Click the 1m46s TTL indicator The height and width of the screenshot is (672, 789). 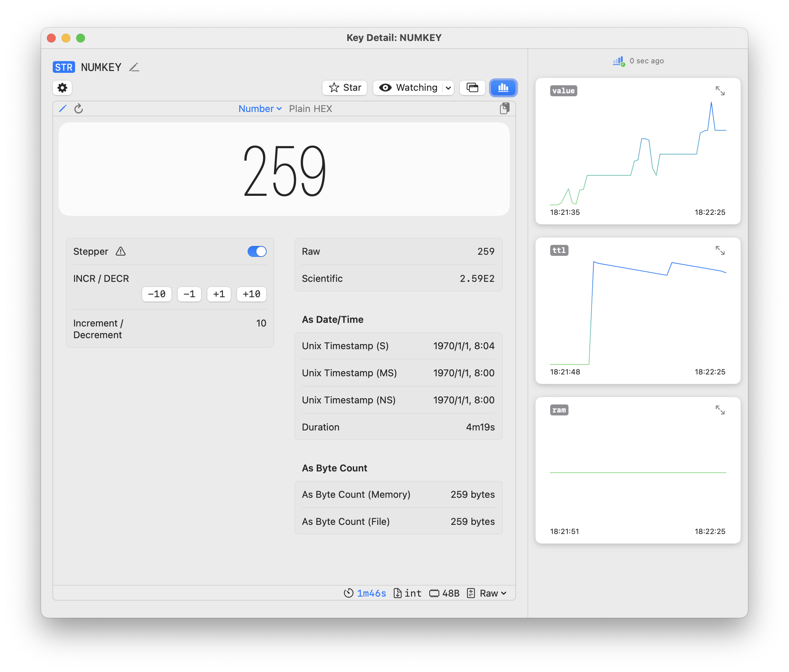pyautogui.click(x=371, y=593)
